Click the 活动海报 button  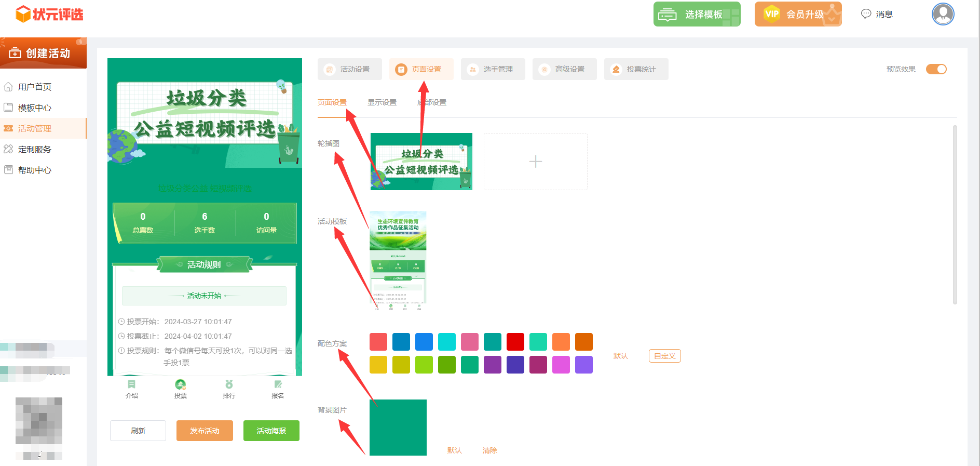pos(271,431)
